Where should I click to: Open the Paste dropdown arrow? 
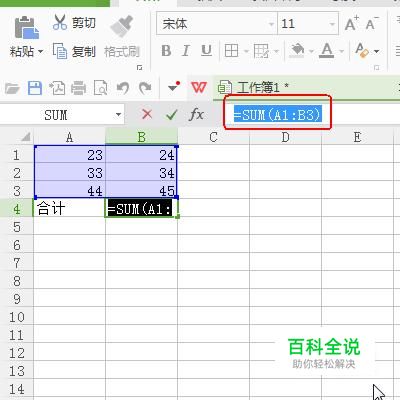tap(40, 52)
